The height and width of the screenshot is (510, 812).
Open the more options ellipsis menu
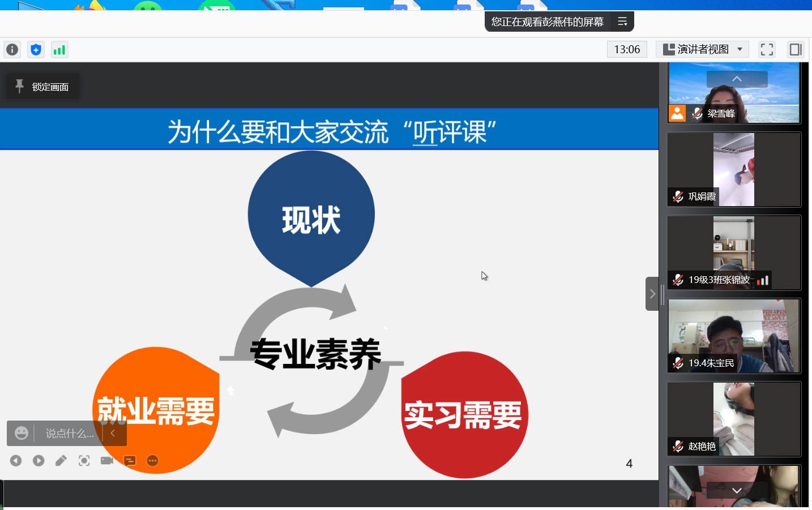[152, 461]
